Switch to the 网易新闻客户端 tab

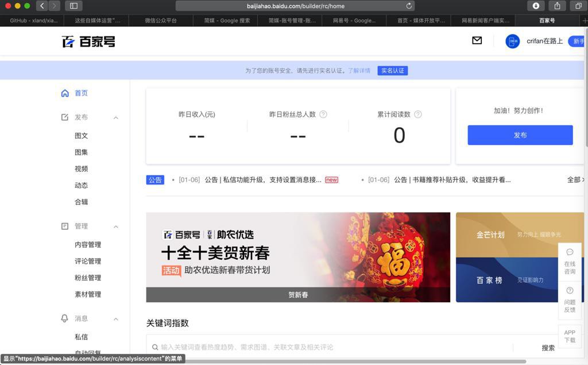(483, 21)
